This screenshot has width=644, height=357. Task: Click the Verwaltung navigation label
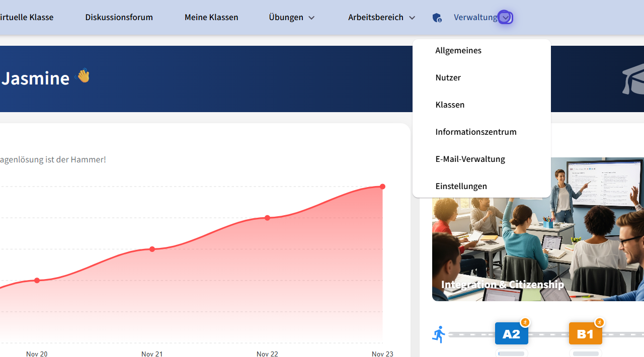click(x=475, y=17)
